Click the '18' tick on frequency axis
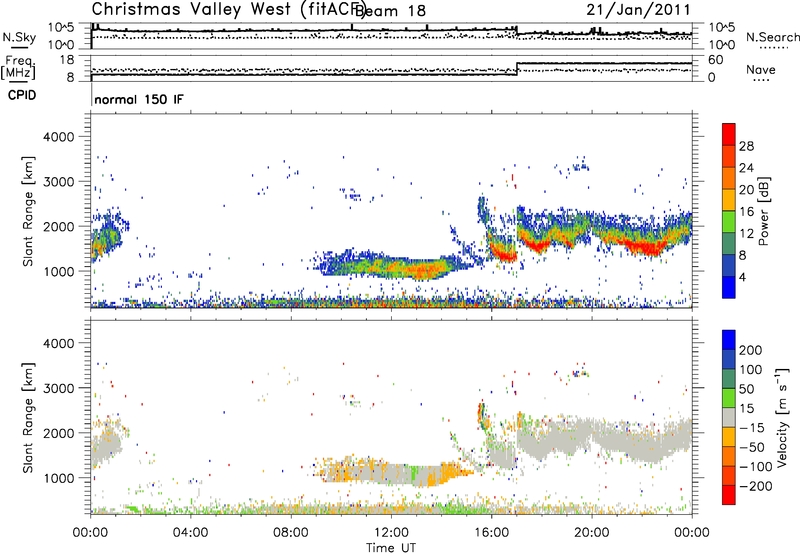The height and width of the screenshot is (554, 800). [x=67, y=60]
